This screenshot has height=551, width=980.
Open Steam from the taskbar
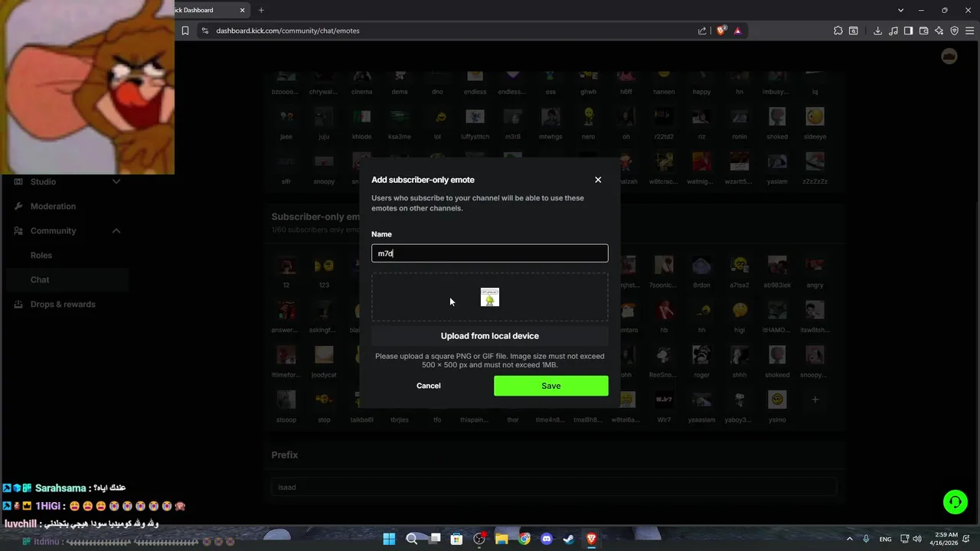tap(569, 539)
